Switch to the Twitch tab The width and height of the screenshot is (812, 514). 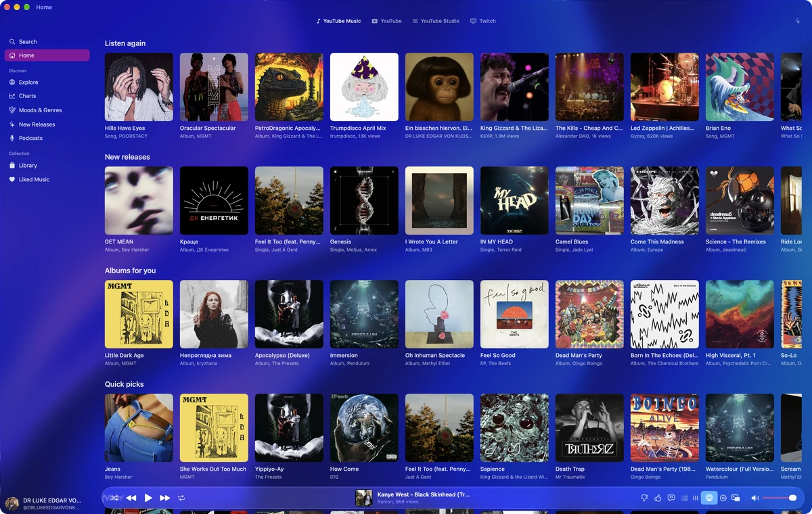[x=483, y=21]
